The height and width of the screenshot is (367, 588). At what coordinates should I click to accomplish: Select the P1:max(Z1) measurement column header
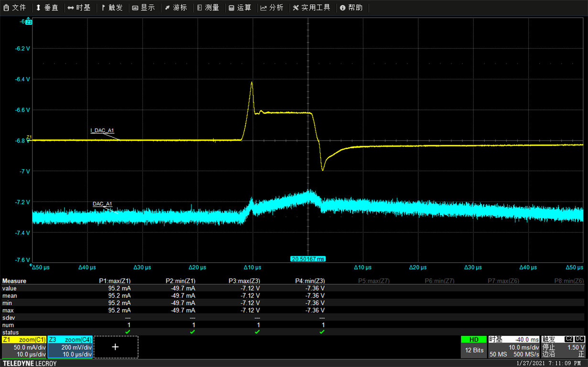(114, 281)
